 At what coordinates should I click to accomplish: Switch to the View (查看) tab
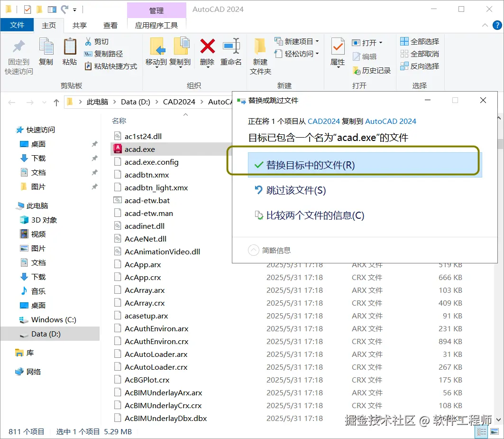click(x=110, y=26)
